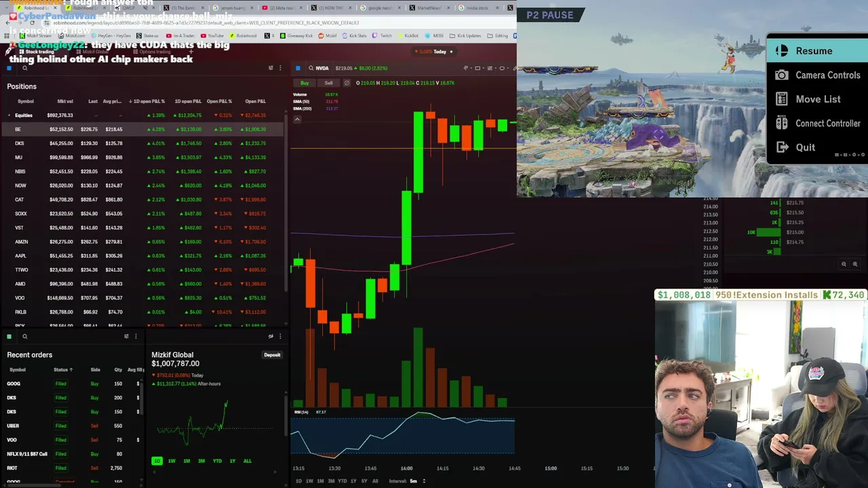Open the Positions panel three-dot menu

coord(280,68)
